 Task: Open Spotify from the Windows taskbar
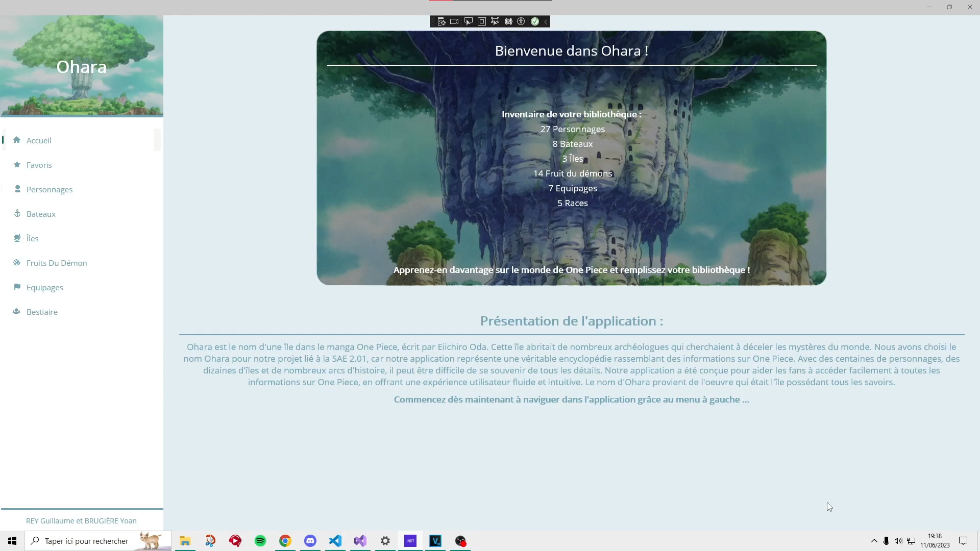point(260,541)
